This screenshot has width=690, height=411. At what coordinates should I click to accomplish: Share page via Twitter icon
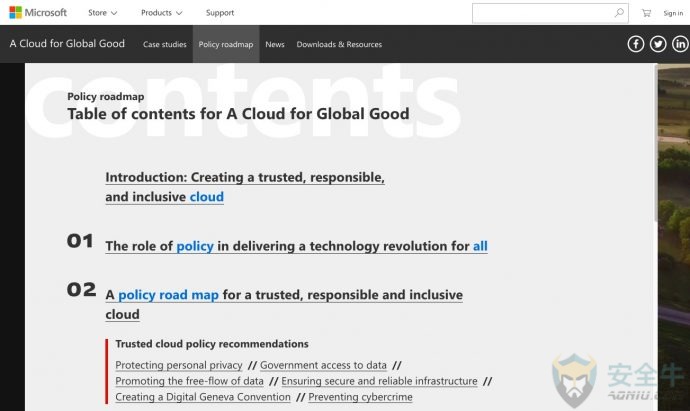pyautogui.click(x=658, y=44)
